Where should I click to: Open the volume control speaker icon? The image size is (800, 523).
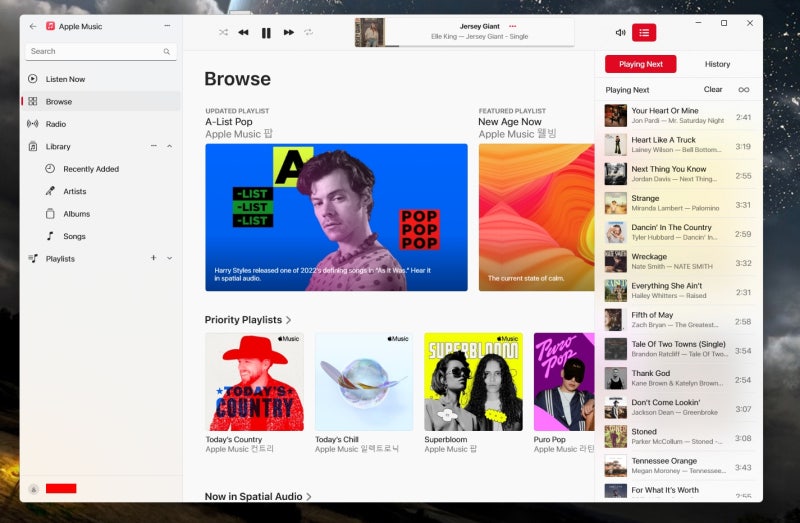[620, 33]
